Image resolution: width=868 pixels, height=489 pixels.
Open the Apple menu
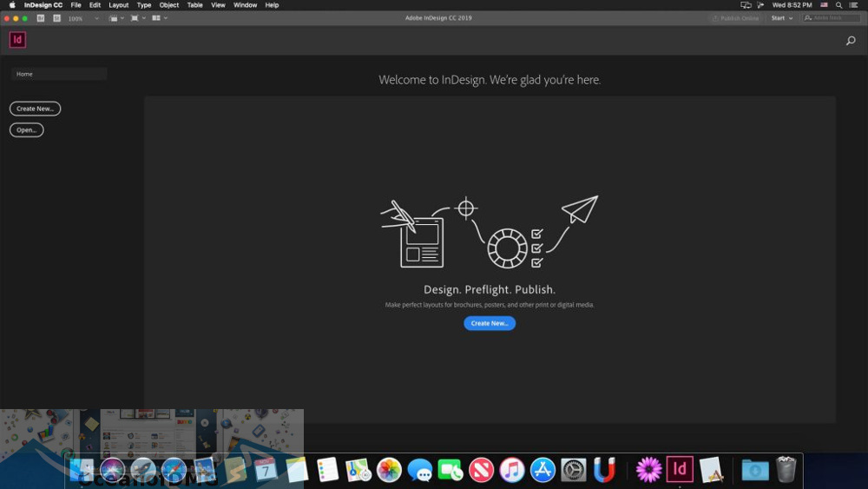(11, 5)
